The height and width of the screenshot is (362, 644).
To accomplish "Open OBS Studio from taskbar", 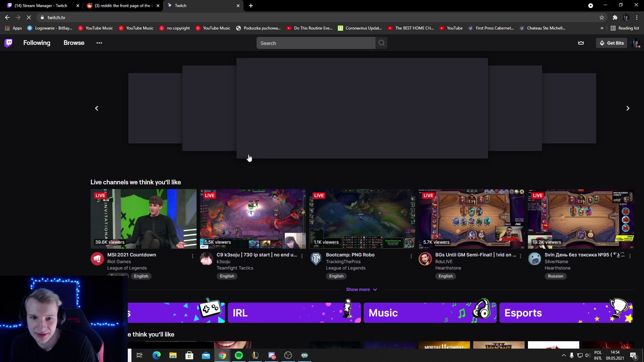I will click(288, 355).
